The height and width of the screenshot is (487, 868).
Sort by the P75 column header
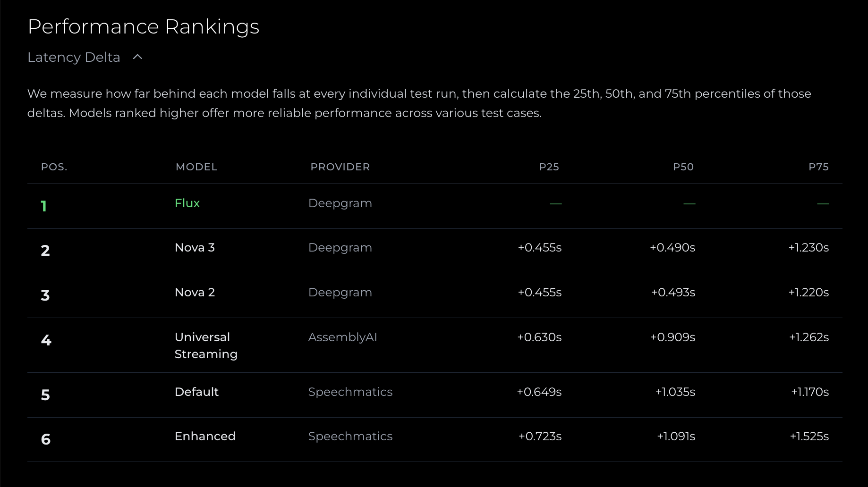[818, 167]
